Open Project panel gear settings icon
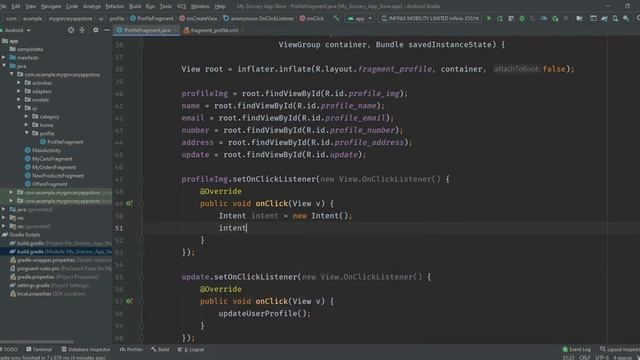640x360 pixels. 96,30
